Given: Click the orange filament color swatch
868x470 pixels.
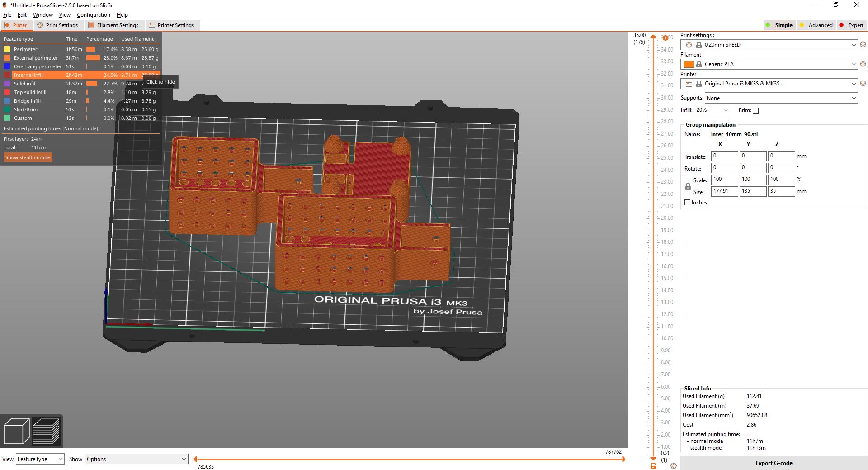Looking at the screenshot, I should point(689,64).
